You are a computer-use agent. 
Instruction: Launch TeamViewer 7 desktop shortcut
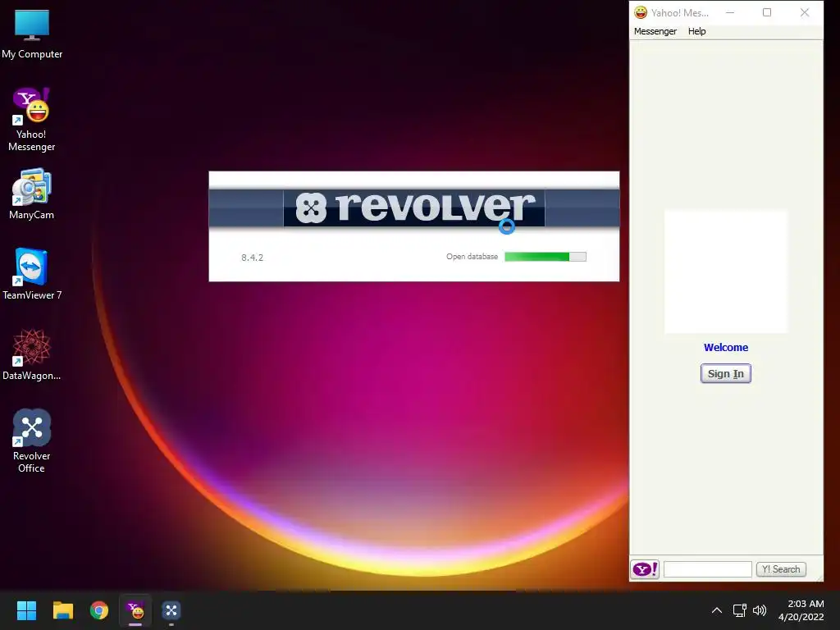point(32,274)
